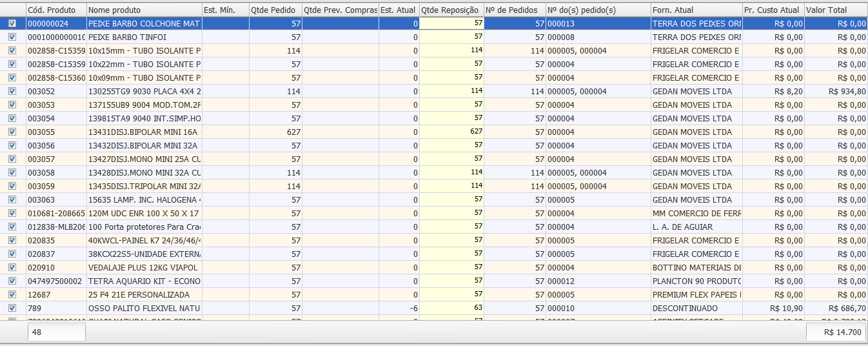Click the R$ 934,80 total value cell
Screen dimensions: 868x346
point(836,91)
